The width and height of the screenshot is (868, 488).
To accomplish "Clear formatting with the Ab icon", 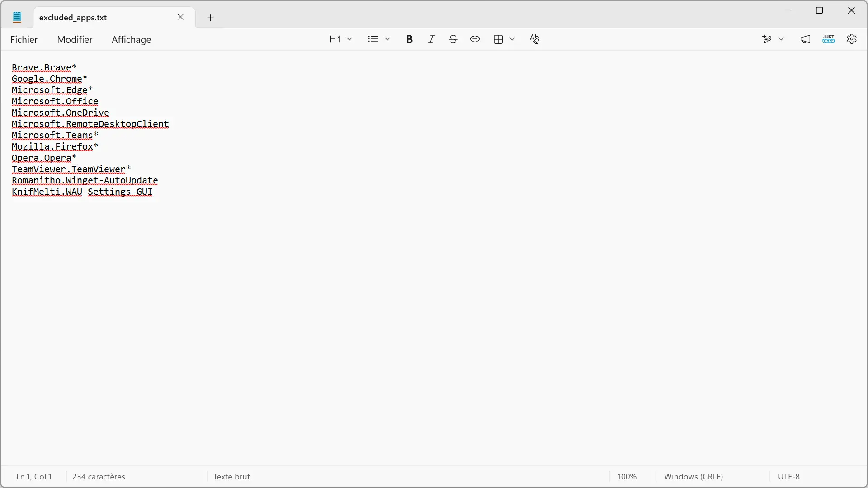I will pyautogui.click(x=534, y=39).
